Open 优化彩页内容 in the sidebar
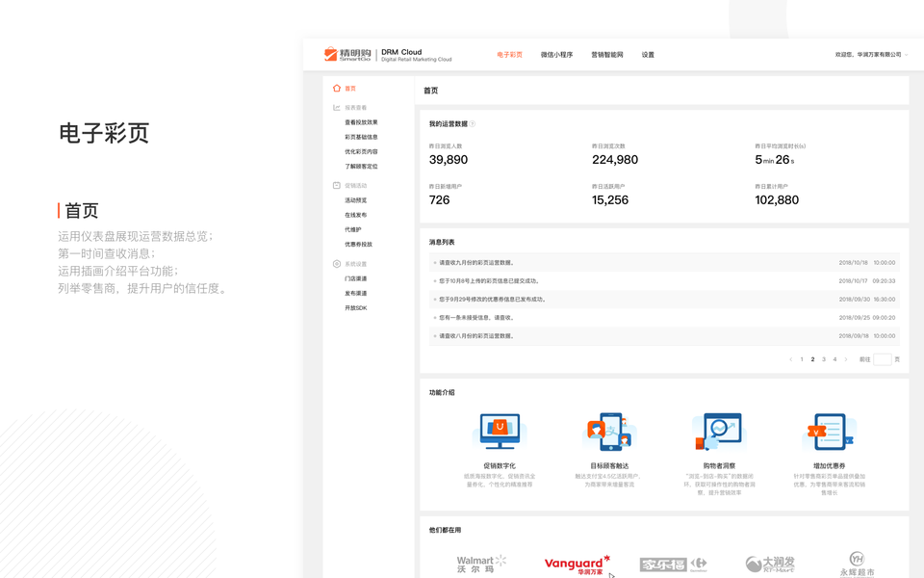 (x=361, y=151)
